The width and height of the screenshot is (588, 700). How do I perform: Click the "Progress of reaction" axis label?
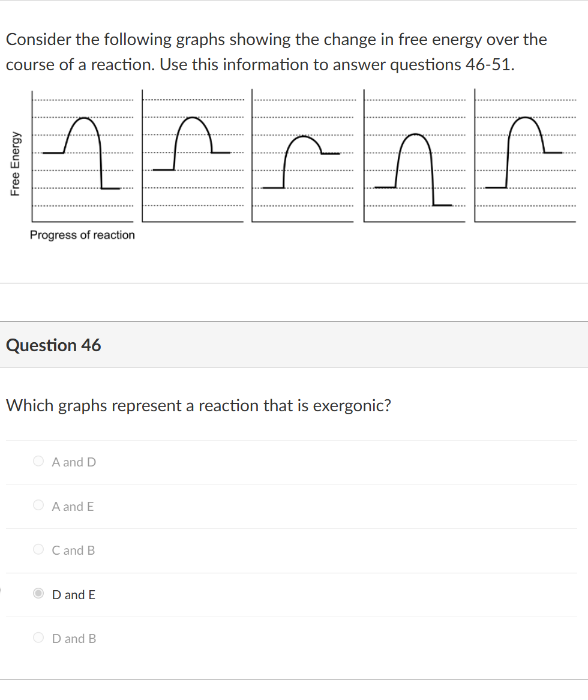tap(82, 235)
